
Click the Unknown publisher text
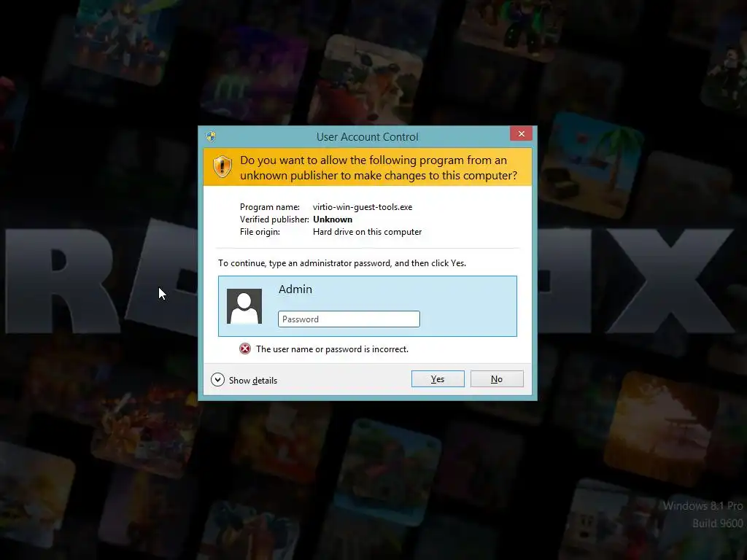333,219
